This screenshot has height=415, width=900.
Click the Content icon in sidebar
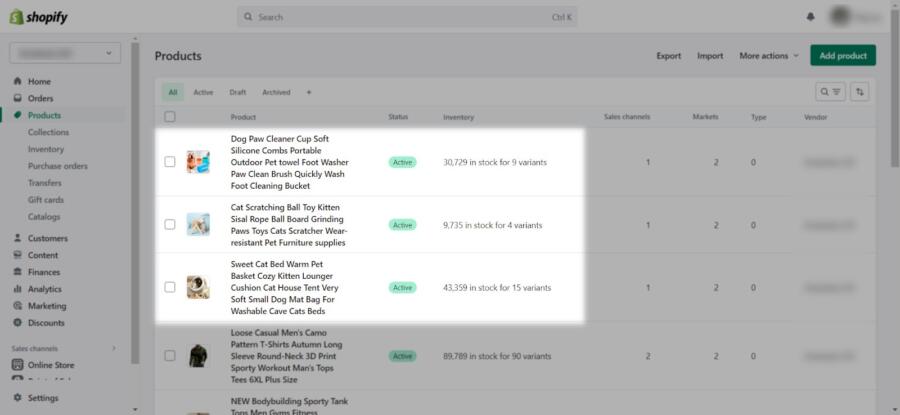(x=18, y=255)
